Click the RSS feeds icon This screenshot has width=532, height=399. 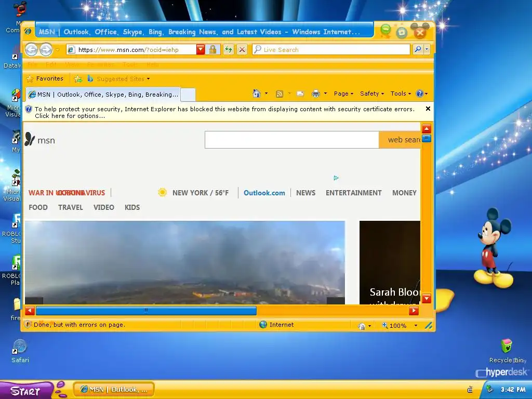click(279, 94)
